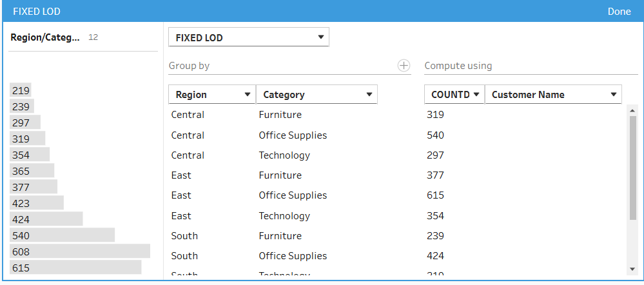Click the South Furniture row value 239
644x285 pixels.
pos(435,236)
